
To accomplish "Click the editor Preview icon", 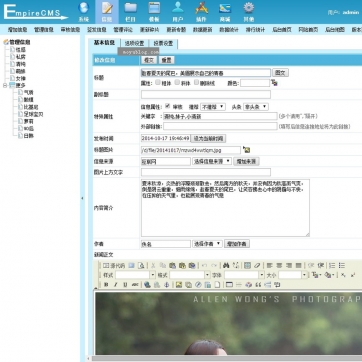I will (x=141, y=266).
